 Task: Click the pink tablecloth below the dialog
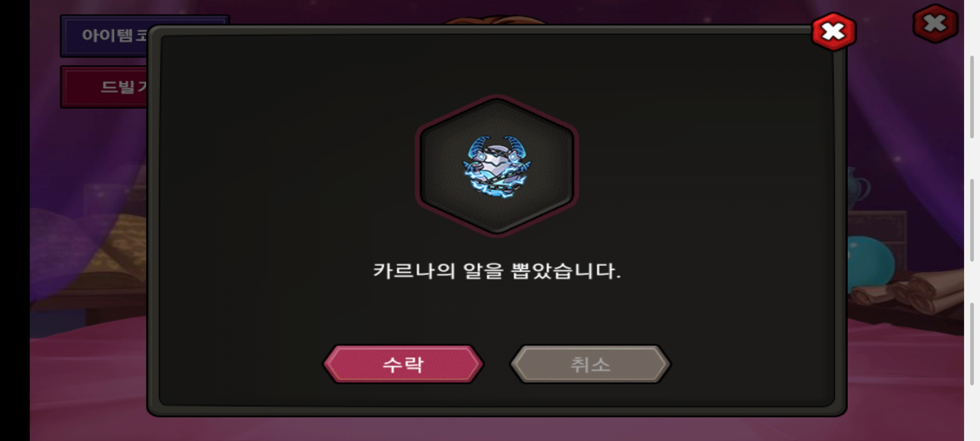tap(497, 429)
